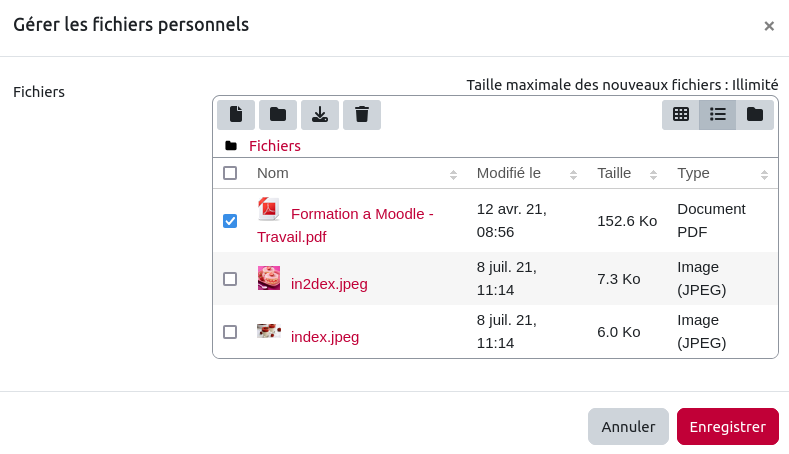Click the PDF icon of Formation a Moodle
Screen dimensions: 789x454
268,210
